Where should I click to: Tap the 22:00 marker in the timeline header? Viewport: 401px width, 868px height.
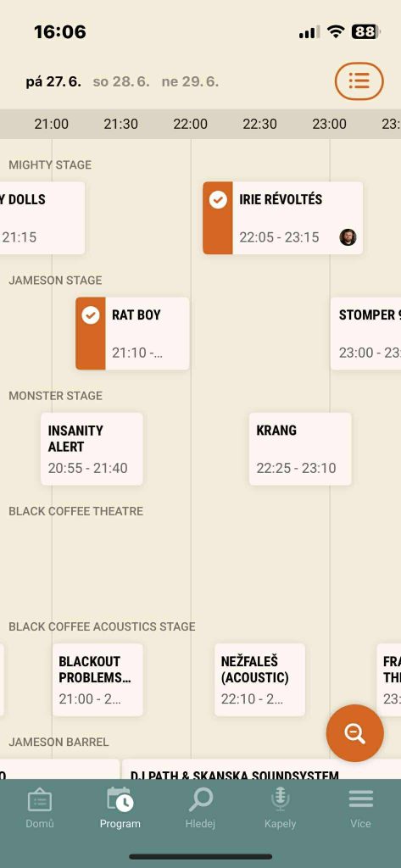[190, 124]
